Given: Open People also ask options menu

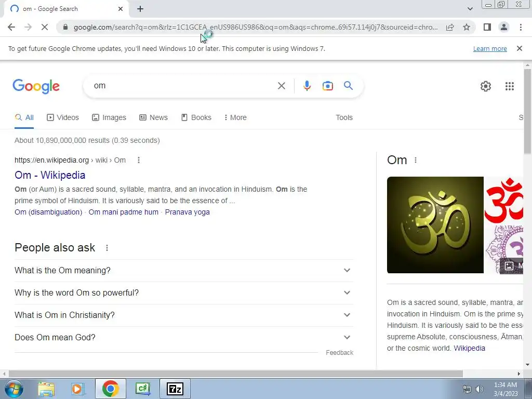Looking at the screenshot, I should click(x=107, y=248).
